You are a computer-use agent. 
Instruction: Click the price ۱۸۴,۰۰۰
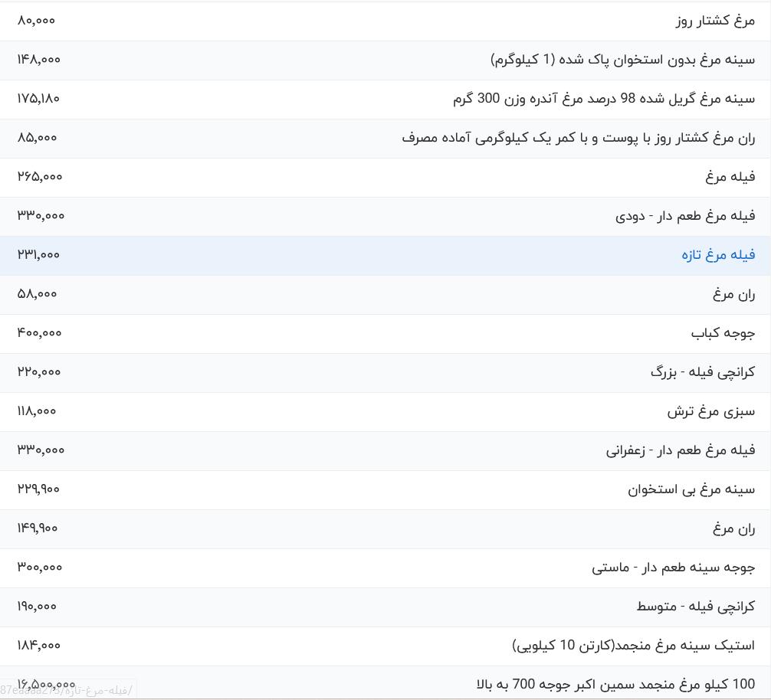39,646
